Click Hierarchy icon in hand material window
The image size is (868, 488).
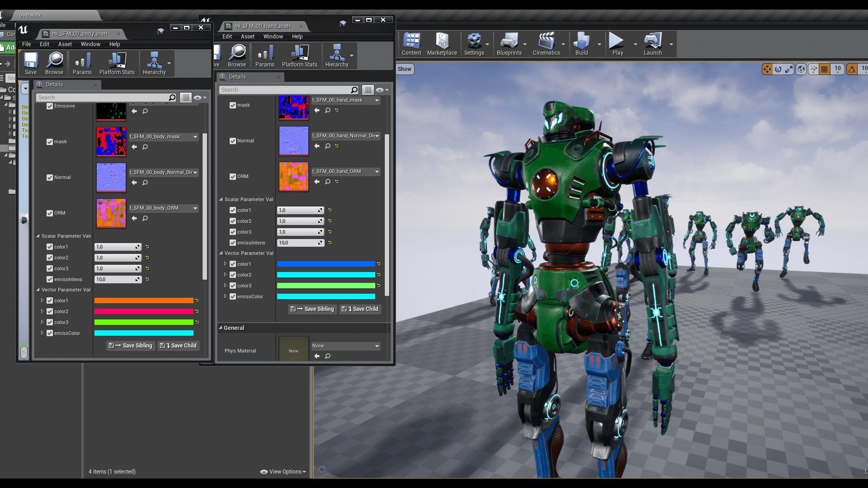337,56
